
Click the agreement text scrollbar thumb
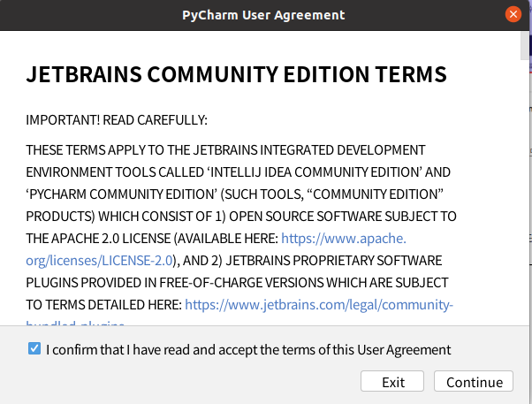coord(525,46)
